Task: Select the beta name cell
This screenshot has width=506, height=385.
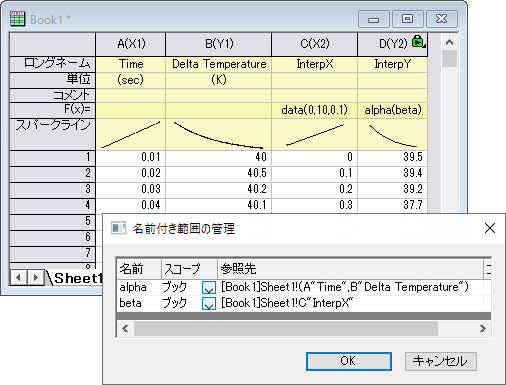Action: [139, 303]
